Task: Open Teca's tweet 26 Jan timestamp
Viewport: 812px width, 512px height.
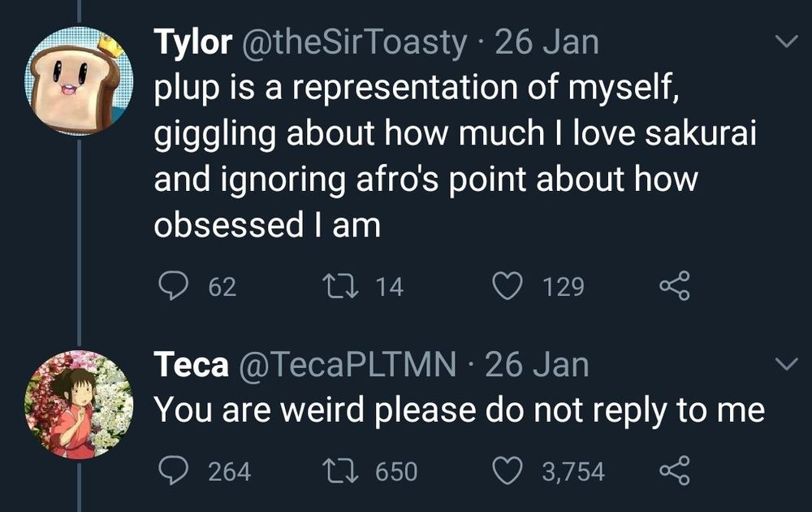Action: pos(537,366)
